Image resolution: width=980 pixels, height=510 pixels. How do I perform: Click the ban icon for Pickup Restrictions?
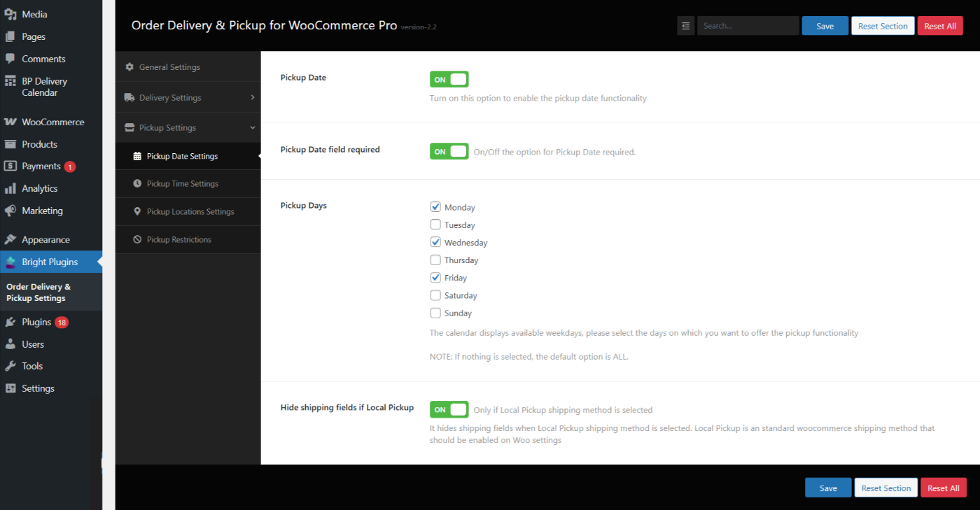pyautogui.click(x=137, y=239)
